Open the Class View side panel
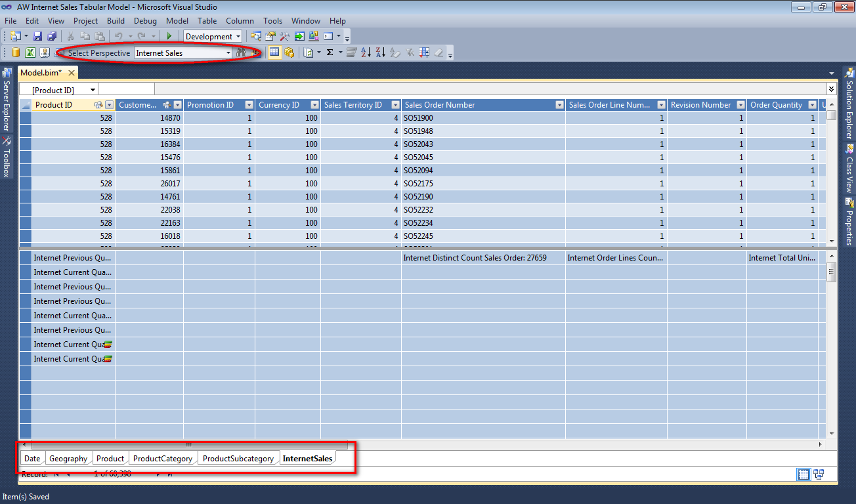 (x=849, y=169)
